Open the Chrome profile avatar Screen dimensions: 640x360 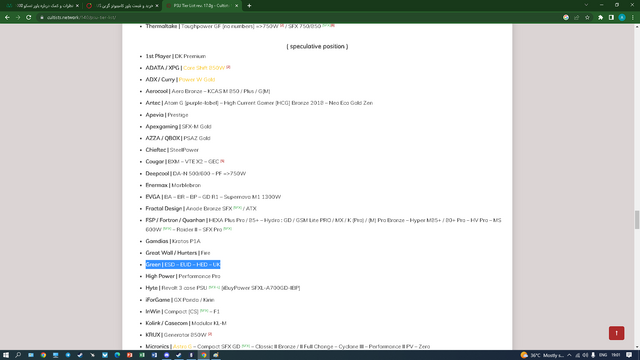[622, 17]
